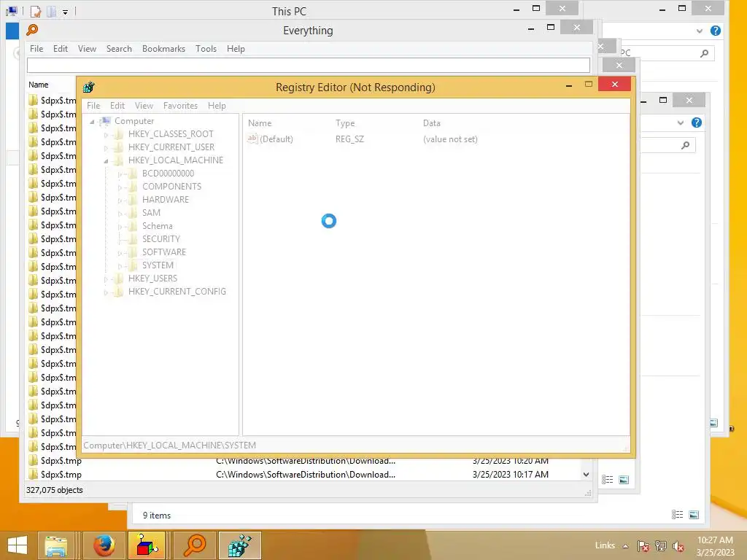Image resolution: width=747 pixels, height=560 pixels.
Task: Open Help menu in Everything window
Action: click(x=236, y=49)
